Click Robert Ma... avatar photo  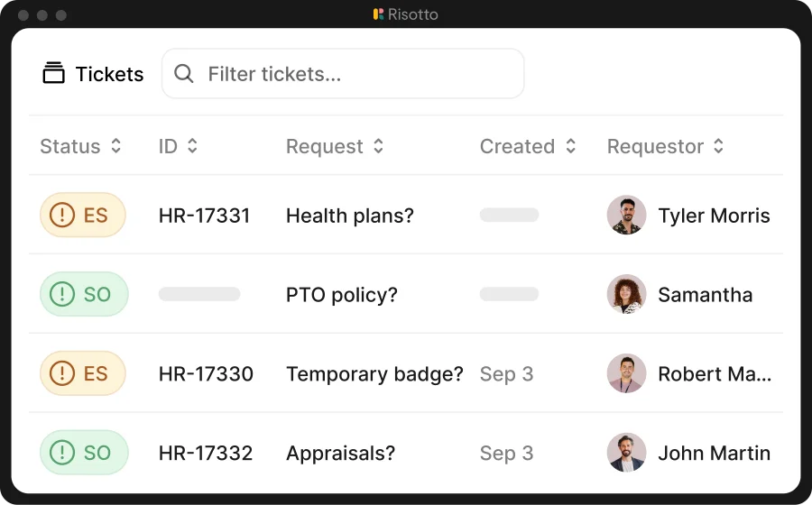pos(627,373)
